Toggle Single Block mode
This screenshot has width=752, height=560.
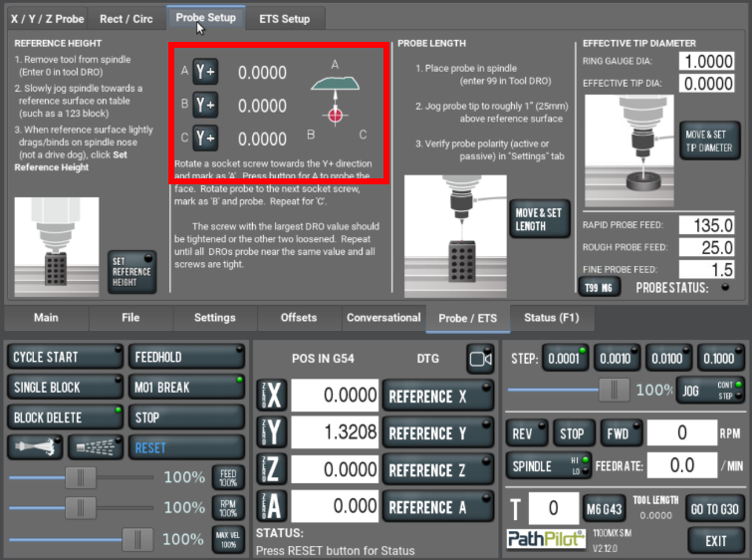[x=65, y=387]
